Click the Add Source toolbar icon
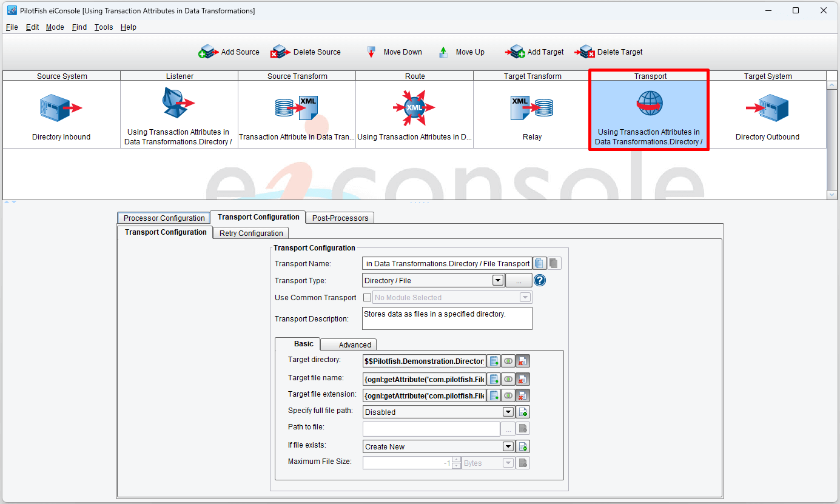The height and width of the screenshot is (504, 840). [x=209, y=52]
